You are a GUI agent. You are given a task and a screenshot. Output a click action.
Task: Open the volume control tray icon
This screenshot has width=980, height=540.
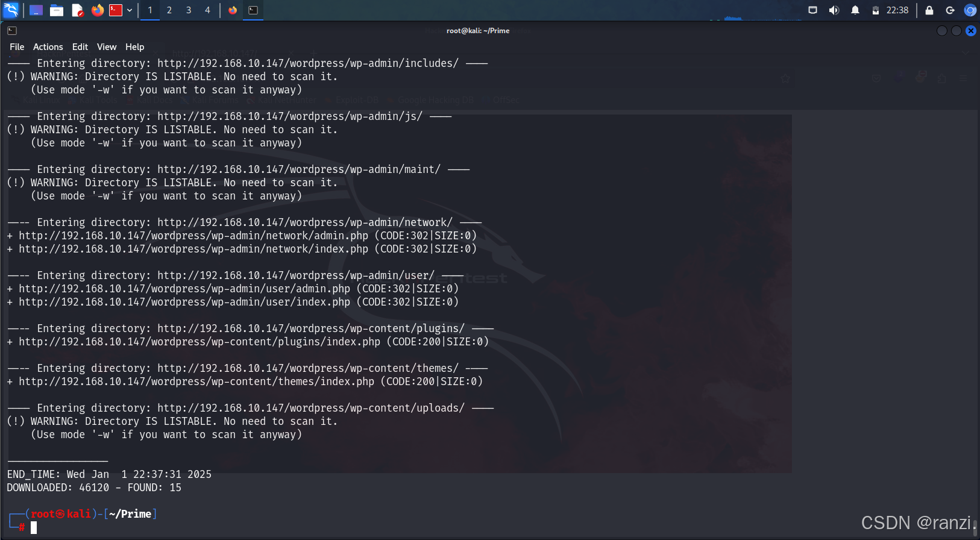click(x=834, y=10)
